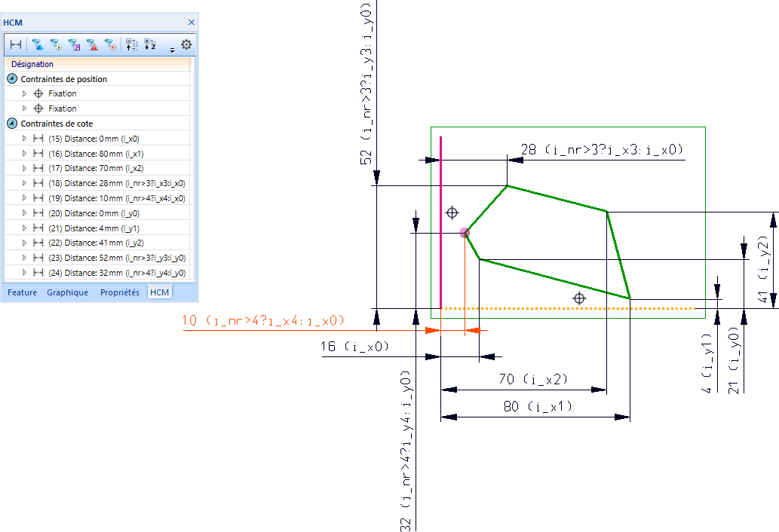
Task: Click the dotted orange horizontal line
Action: [x=568, y=309]
